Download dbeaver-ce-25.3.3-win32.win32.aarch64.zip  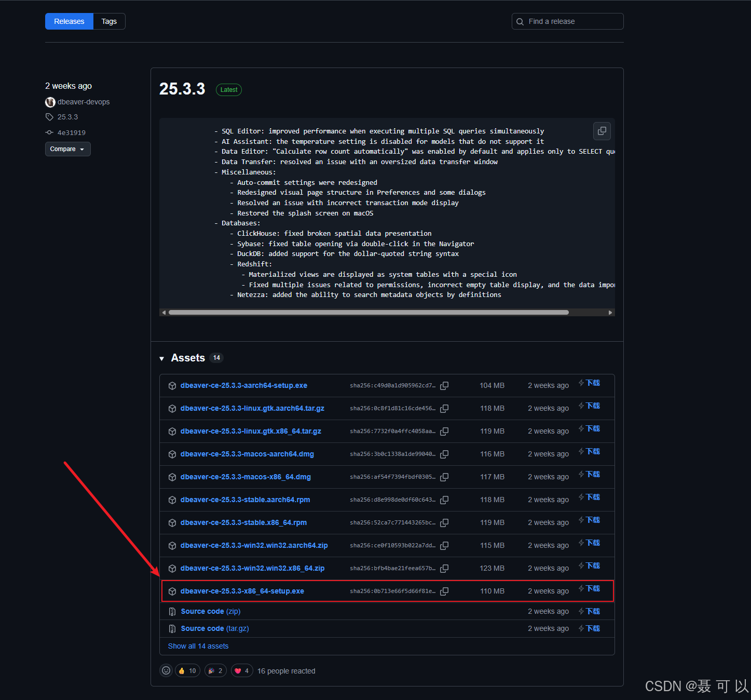254,545
